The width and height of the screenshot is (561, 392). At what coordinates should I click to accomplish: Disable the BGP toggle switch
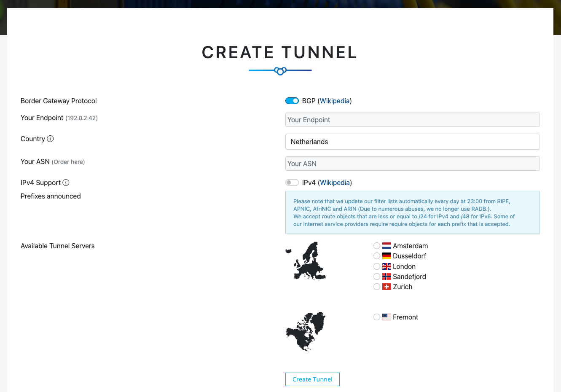292,101
